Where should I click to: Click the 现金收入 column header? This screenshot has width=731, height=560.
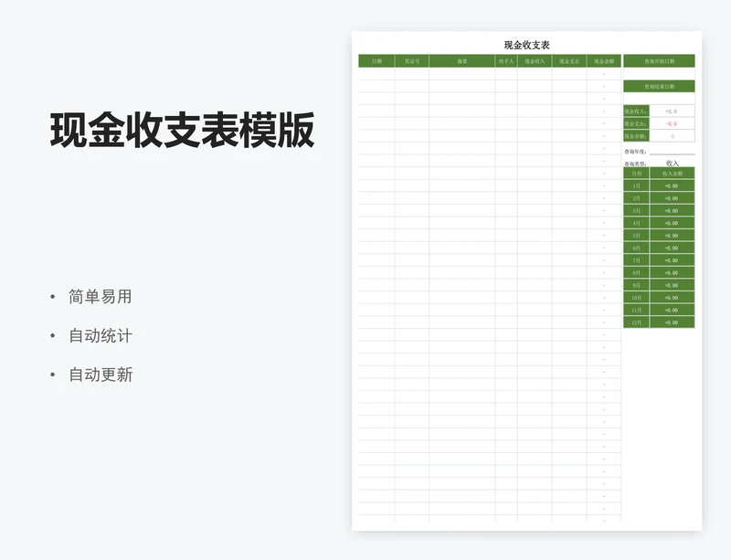pos(535,61)
